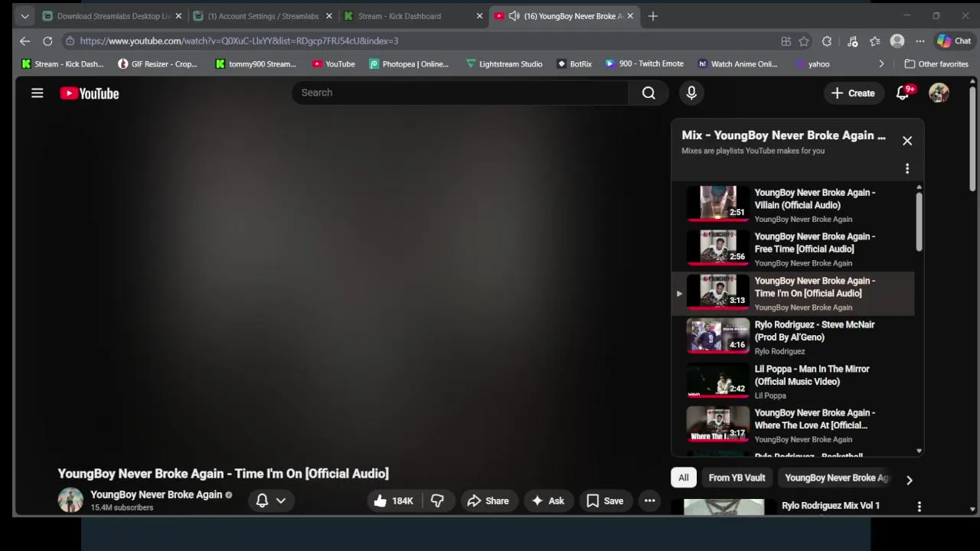Close the Download Streamlabs Desktop tab
Screen dimensions: 980x551
pyautogui.click(x=178, y=16)
